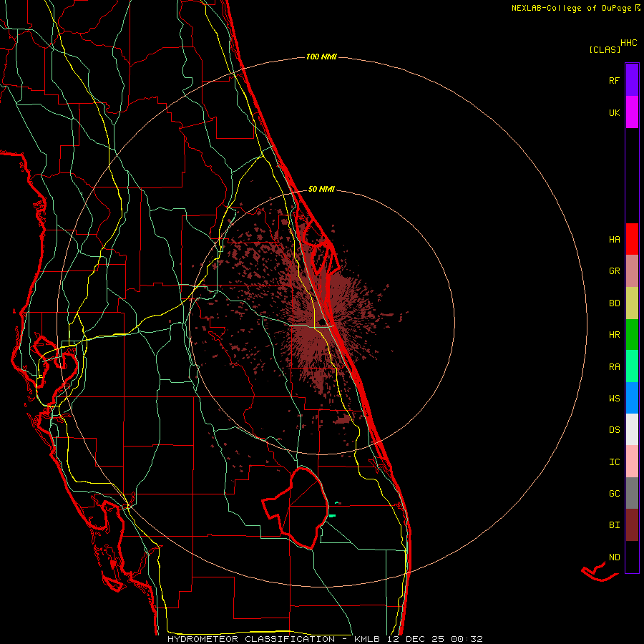Click the 12 DEC 25 date text
644x644 pixels.
[x=415, y=639]
